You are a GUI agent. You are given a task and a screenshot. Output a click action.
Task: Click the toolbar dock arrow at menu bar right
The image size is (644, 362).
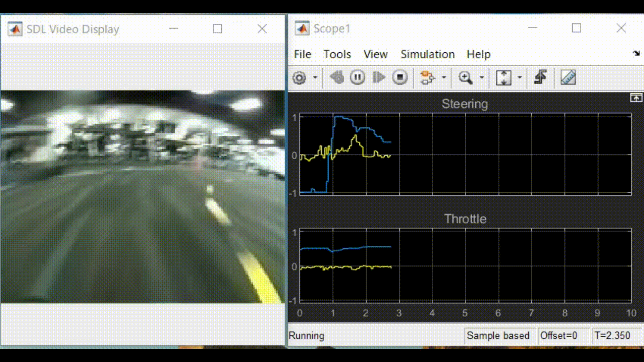coord(636,54)
